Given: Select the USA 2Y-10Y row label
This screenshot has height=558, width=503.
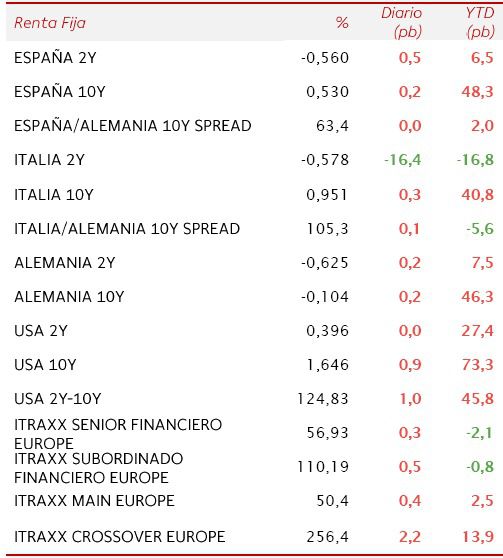Looking at the screenshot, I should 58,399.
